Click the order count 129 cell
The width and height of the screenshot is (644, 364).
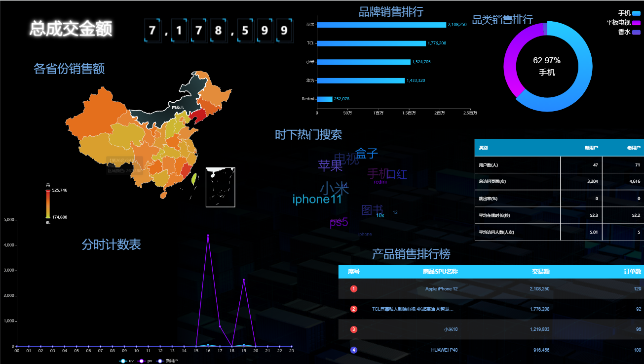(x=637, y=289)
